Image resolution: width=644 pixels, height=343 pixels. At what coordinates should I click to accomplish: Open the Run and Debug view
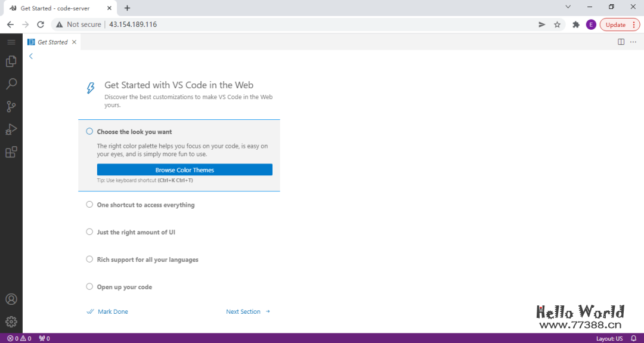11,129
